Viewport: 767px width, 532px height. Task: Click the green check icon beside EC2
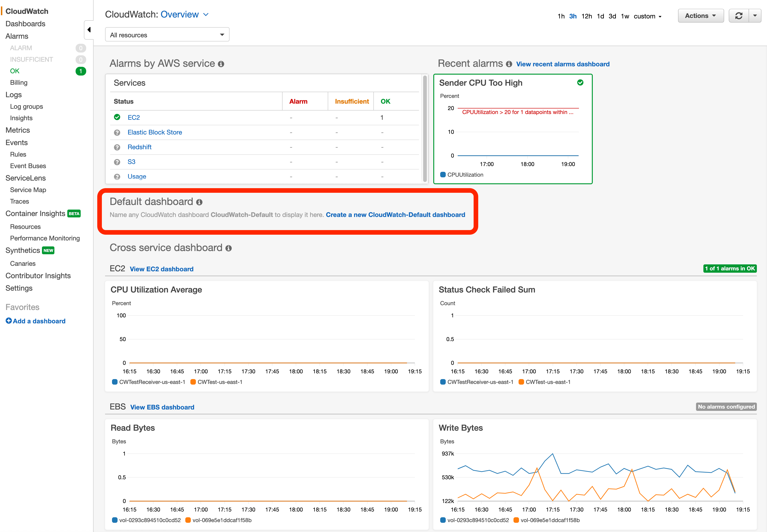tap(117, 117)
